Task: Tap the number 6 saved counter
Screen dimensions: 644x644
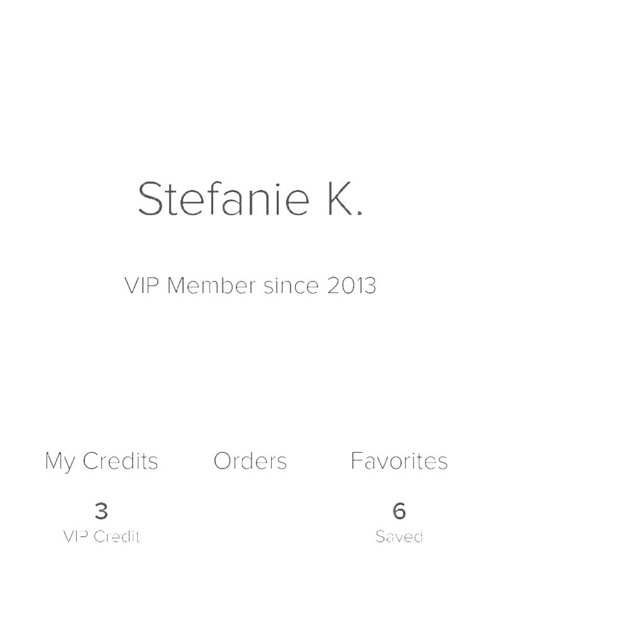Action: click(x=399, y=512)
